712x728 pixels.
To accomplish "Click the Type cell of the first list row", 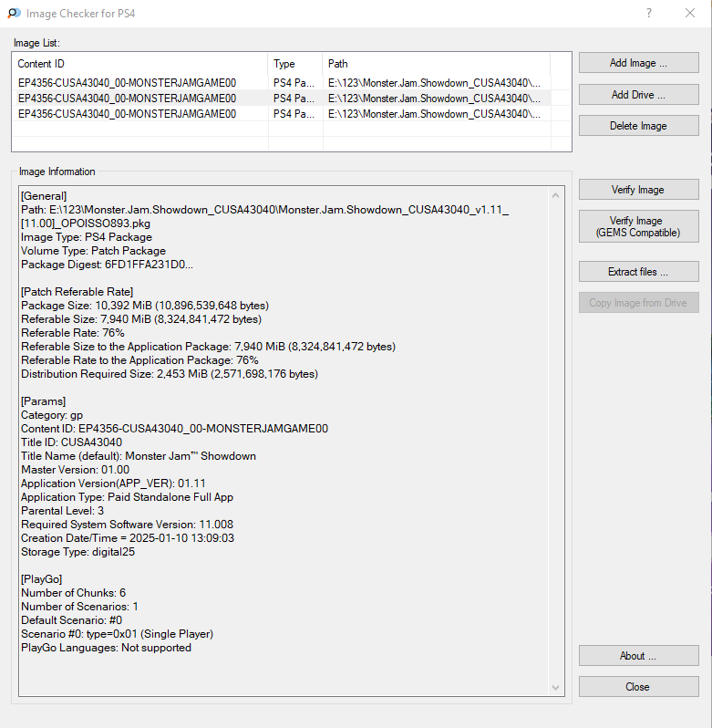I will 294,83.
